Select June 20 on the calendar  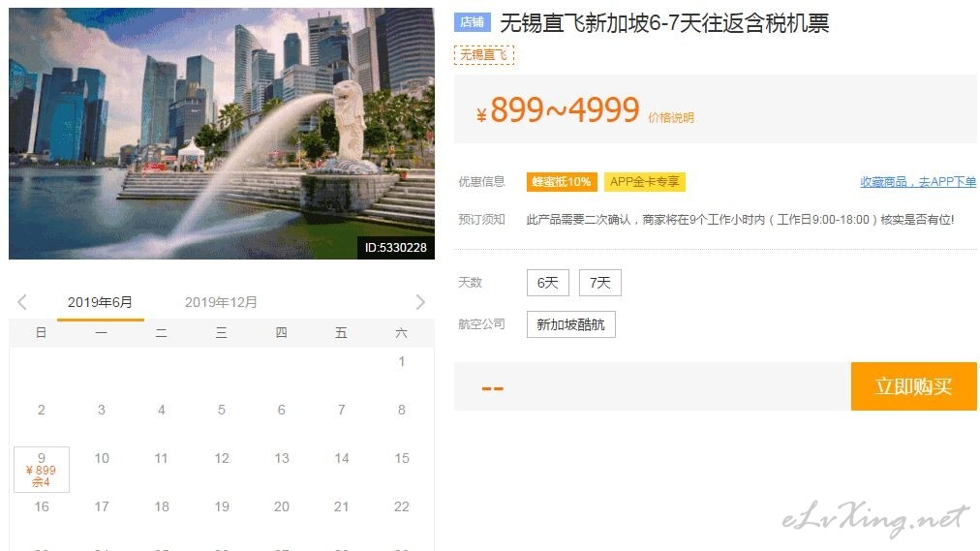(x=281, y=506)
